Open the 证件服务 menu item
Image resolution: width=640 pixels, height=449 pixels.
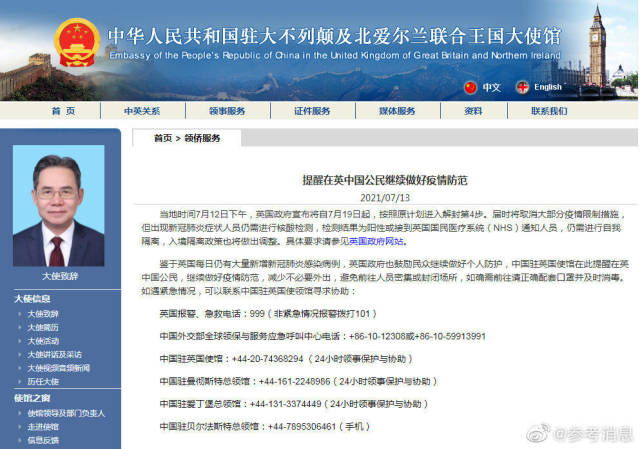click(x=312, y=111)
